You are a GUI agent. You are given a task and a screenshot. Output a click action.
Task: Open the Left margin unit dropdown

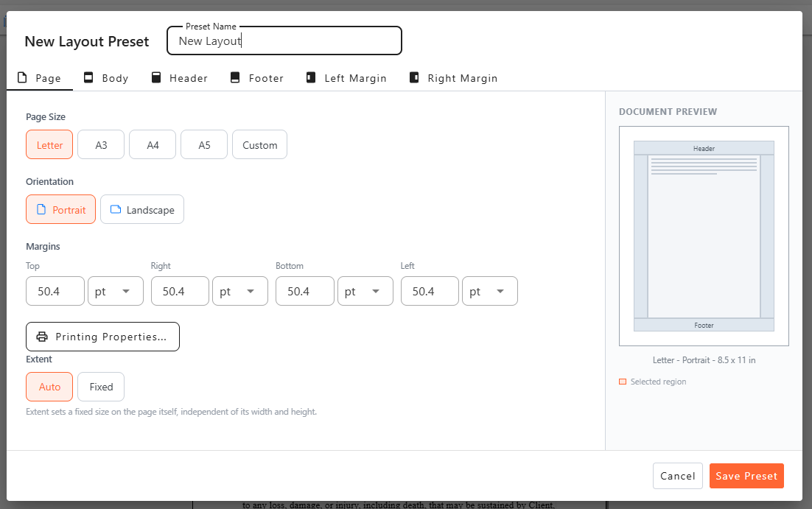coord(490,291)
